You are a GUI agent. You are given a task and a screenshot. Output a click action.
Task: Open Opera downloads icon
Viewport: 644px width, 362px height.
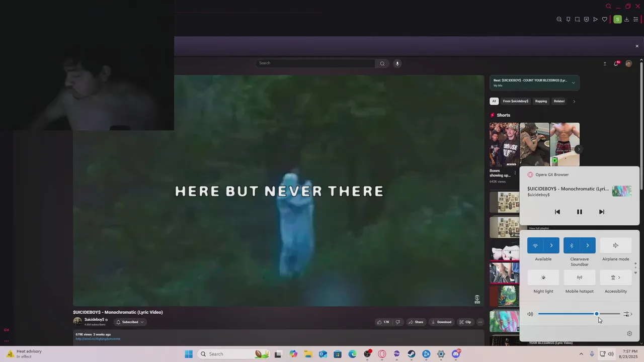tap(626, 20)
